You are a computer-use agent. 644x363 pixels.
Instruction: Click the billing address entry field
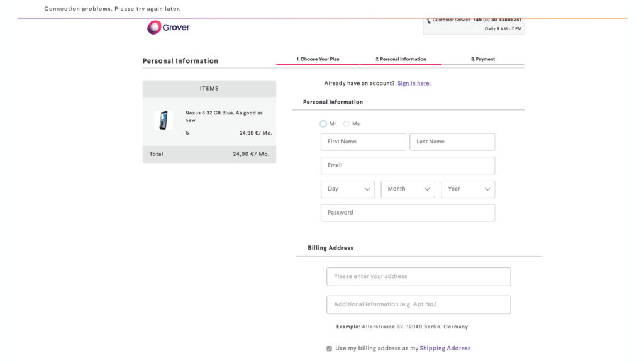tap(418, 277)
